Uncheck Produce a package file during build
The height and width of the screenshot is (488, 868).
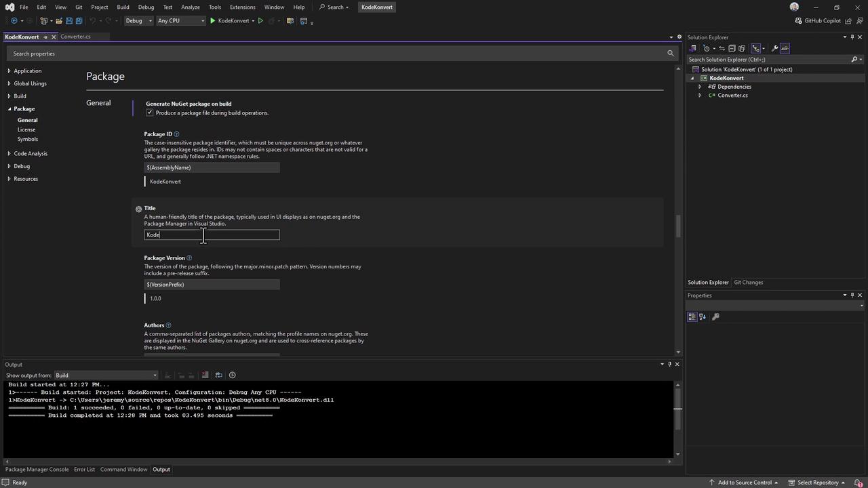[150, 113]
